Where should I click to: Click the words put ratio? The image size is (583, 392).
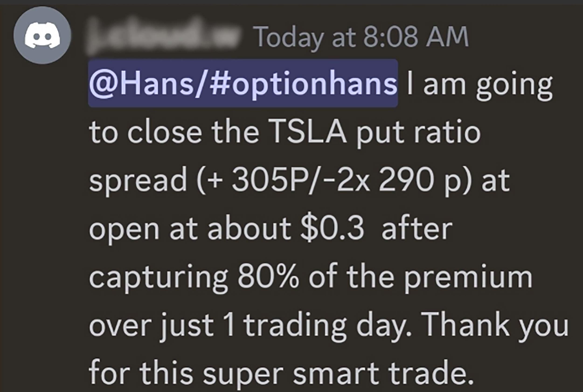(418, 133)
